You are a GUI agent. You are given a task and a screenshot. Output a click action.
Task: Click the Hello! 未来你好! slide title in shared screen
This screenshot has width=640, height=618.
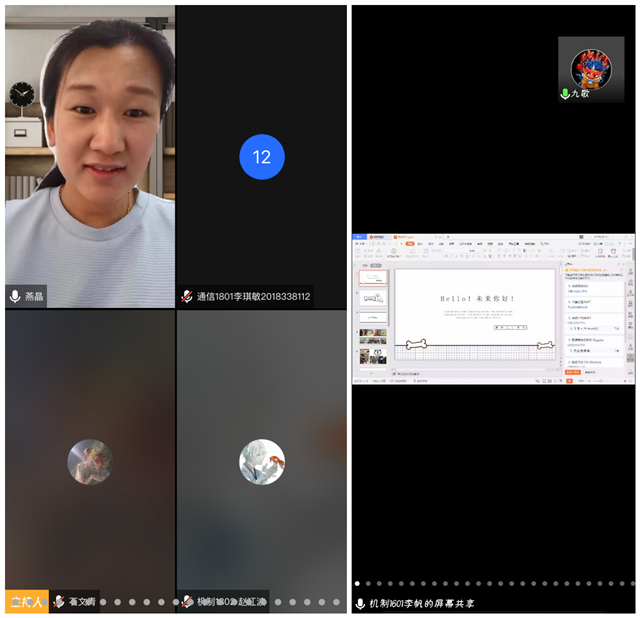point(477,298)
